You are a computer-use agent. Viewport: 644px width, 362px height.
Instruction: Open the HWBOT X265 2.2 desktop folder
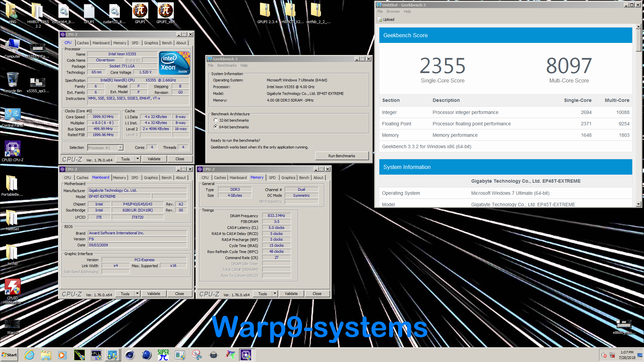(x=38, y=15)
